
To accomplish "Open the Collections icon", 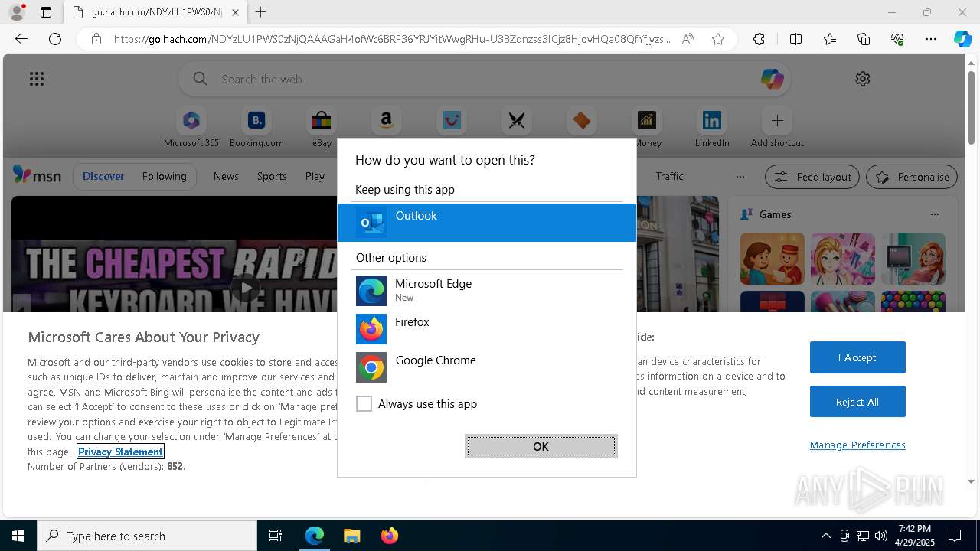I will [864, 39].
